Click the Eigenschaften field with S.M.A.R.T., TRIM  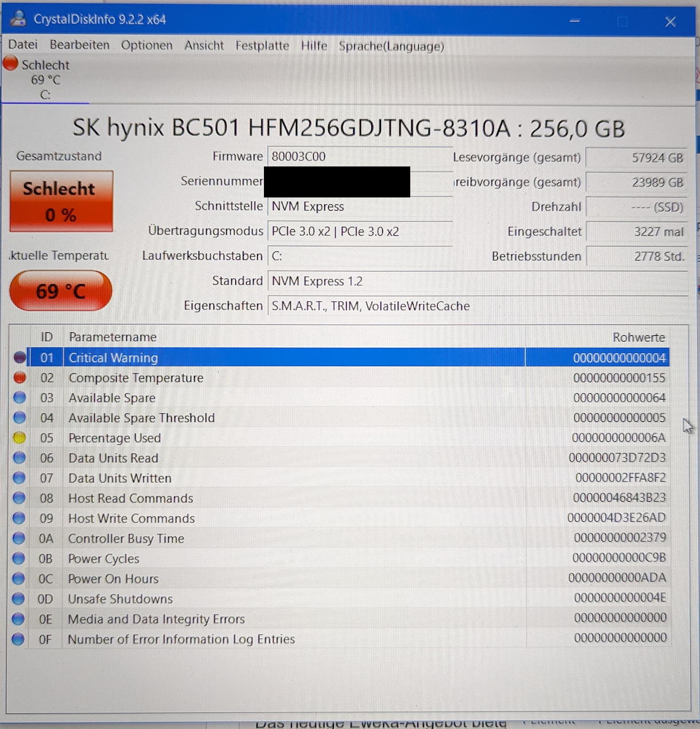click(x=477, y=306)
